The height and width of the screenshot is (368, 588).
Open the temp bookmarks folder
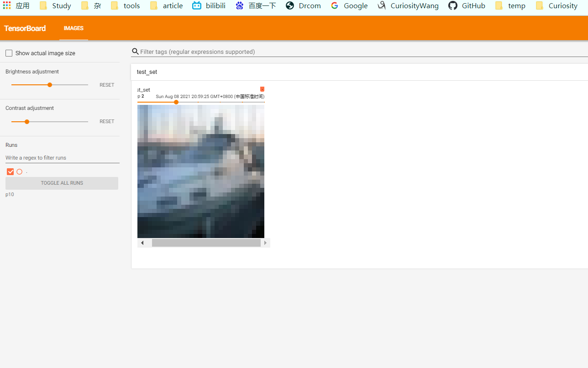(510, 5)
